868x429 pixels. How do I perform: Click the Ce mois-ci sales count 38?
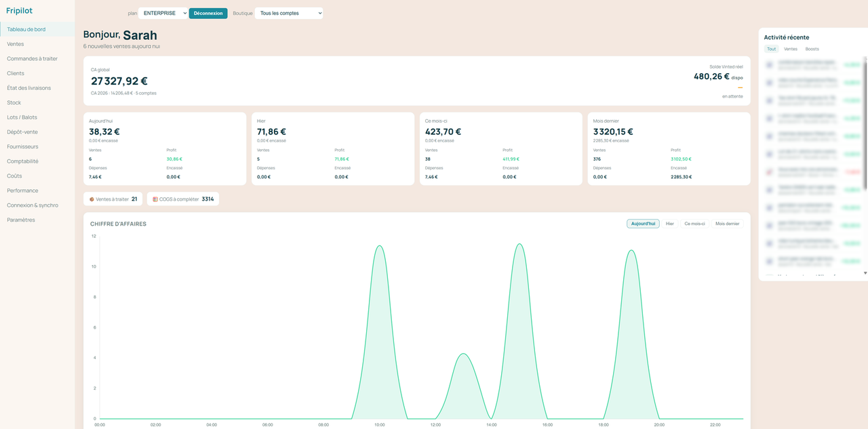(x=428, y=159)
